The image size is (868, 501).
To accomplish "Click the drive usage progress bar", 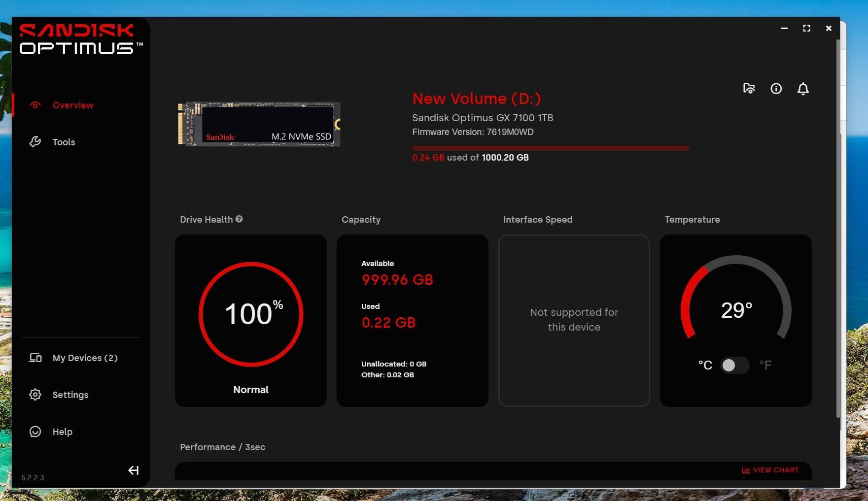I will click(551, 148).
